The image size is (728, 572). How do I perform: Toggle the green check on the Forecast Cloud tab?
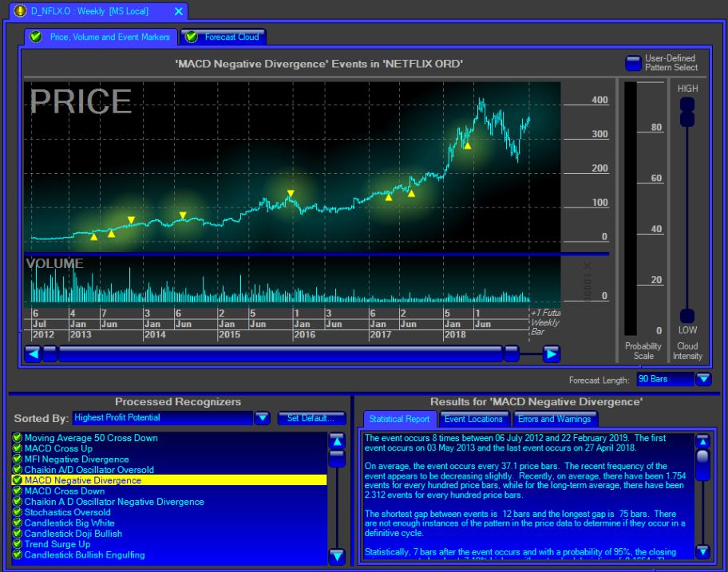pyautogui.click(x=192, y=37)
